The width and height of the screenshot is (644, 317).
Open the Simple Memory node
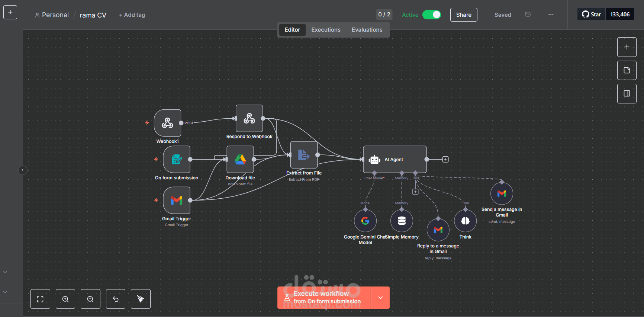402,221
